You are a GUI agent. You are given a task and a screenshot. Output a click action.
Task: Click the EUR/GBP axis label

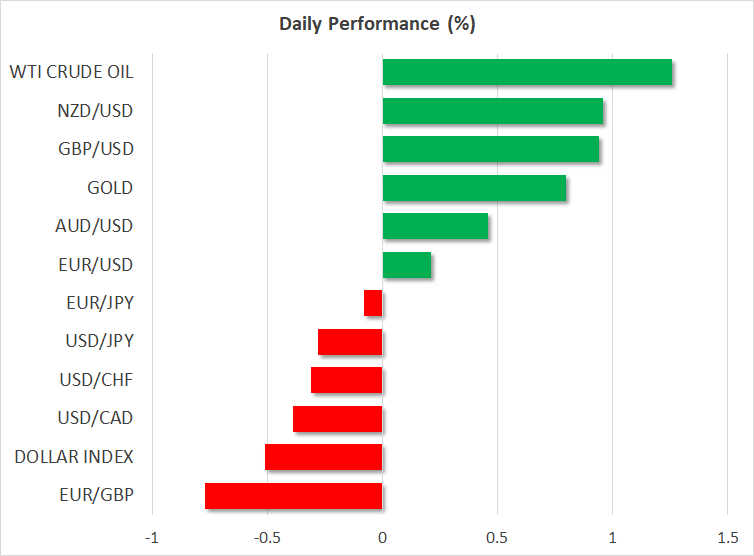(x=98, y=496)
